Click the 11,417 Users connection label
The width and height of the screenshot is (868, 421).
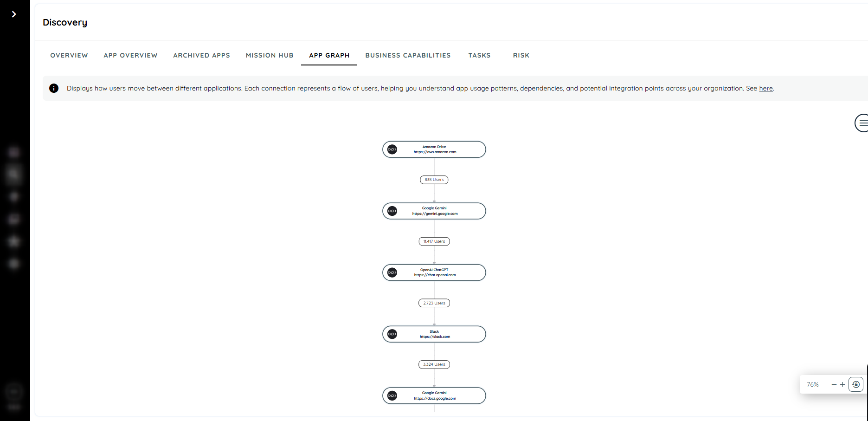pos(434,241)
